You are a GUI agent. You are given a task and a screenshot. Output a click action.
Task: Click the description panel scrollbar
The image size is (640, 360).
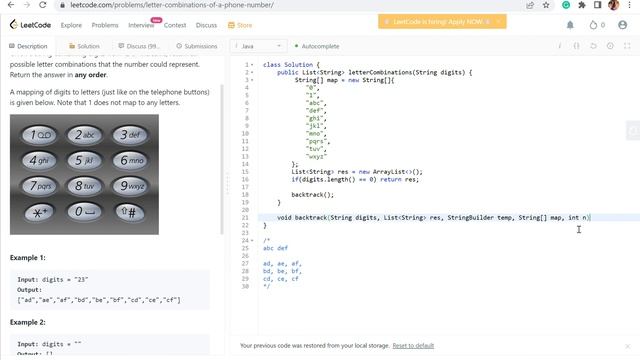pos(222,159)
